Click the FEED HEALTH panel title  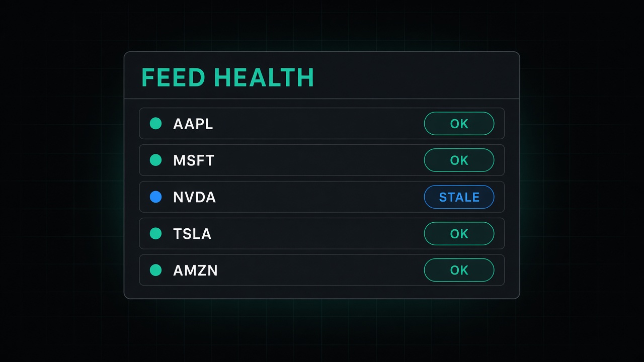click(228, 77)
